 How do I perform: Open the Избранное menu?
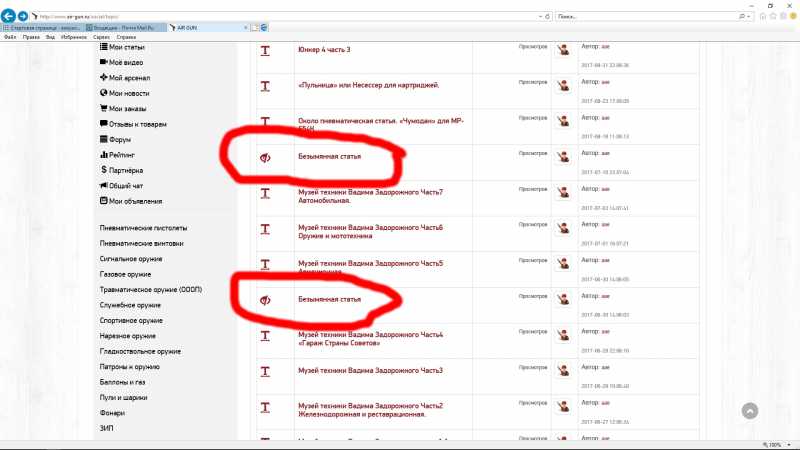(x=73, y=37)
